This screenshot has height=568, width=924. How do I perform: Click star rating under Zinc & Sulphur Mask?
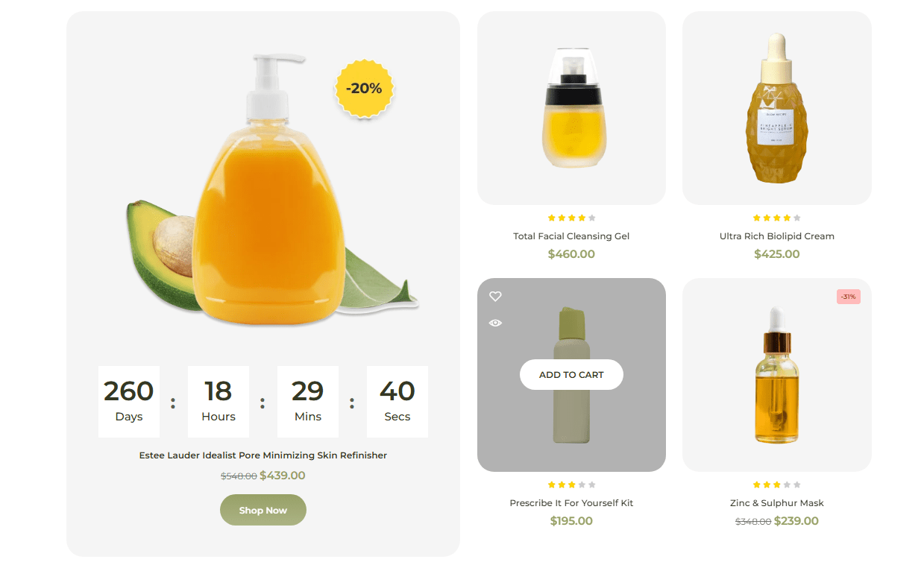point(777,485)
